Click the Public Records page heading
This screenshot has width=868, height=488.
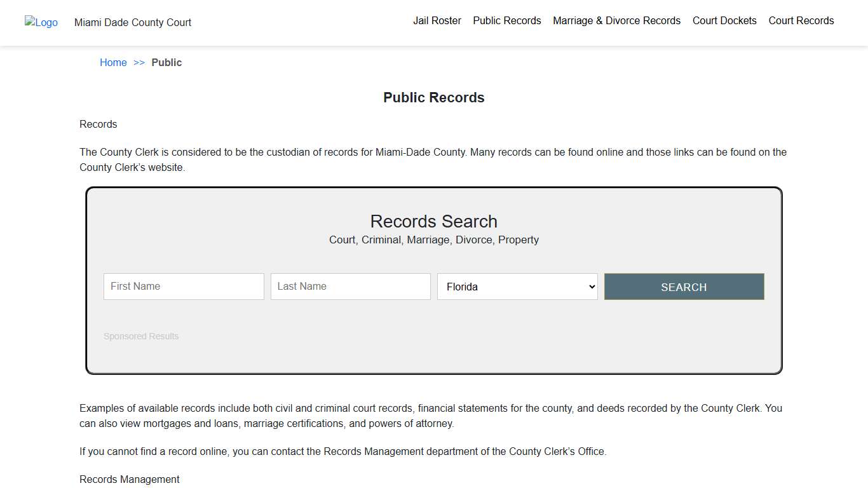434,97
